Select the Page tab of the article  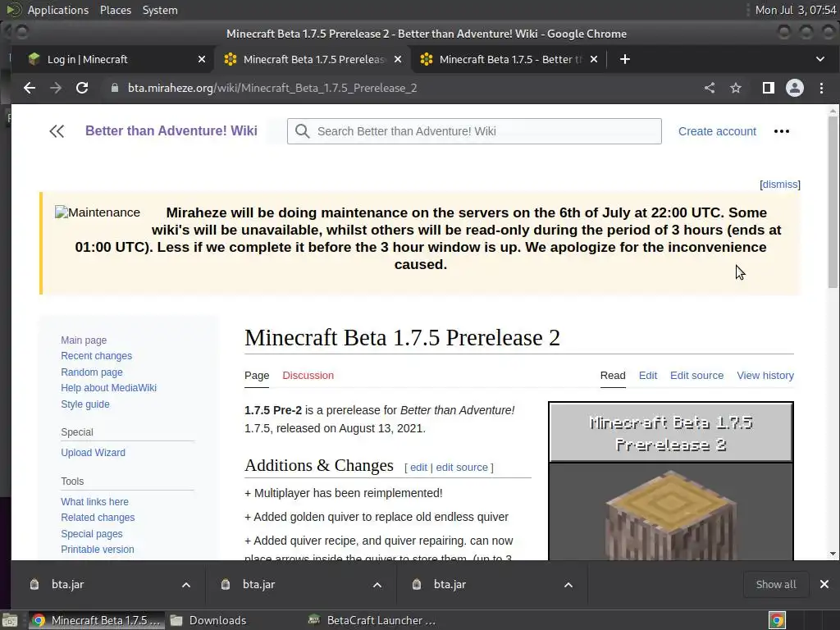coord(257,376)
